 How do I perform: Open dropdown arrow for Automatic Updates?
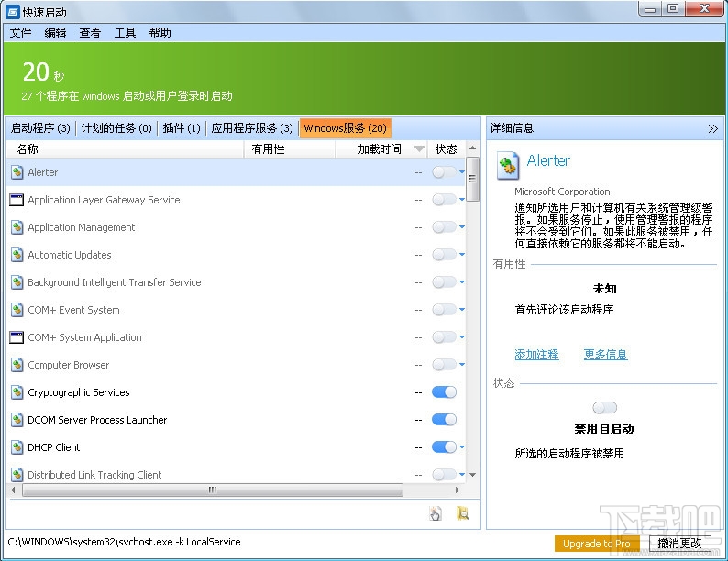point(462,254)
